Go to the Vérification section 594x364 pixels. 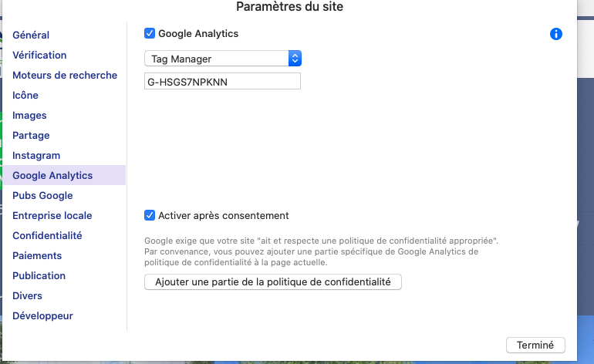coord(39,56)
